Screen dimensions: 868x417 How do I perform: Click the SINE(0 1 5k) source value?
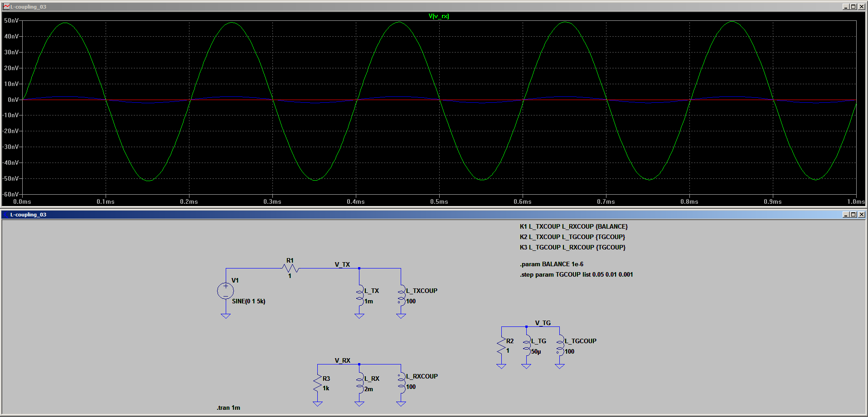click(x=248, y=301)
